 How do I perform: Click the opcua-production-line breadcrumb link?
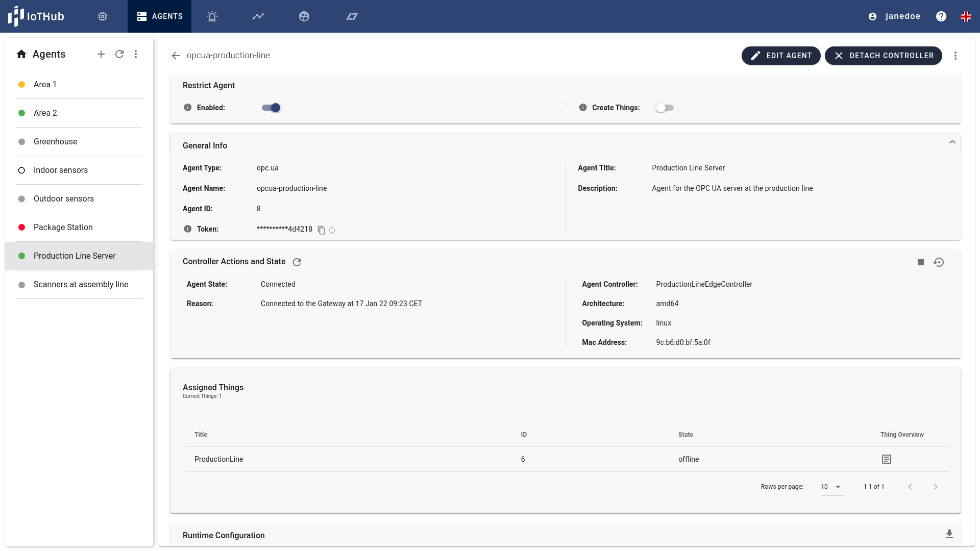click(x=228, y=55)
